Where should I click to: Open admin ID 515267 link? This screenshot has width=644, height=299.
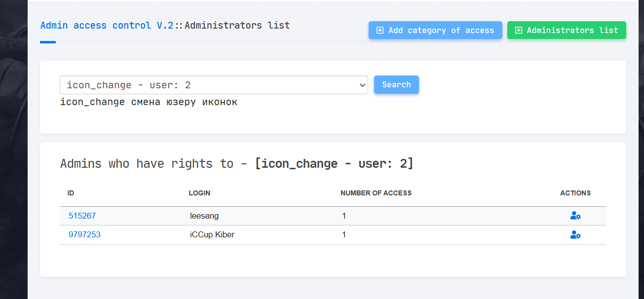[x=82, y=216]
